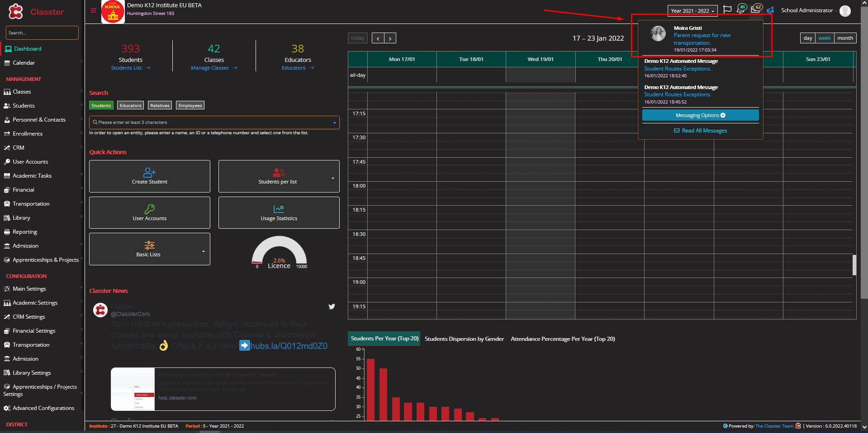The height and width of the screenshot is (433, 868).
Task: Click the today calendar button
Action: coord(357,38)
